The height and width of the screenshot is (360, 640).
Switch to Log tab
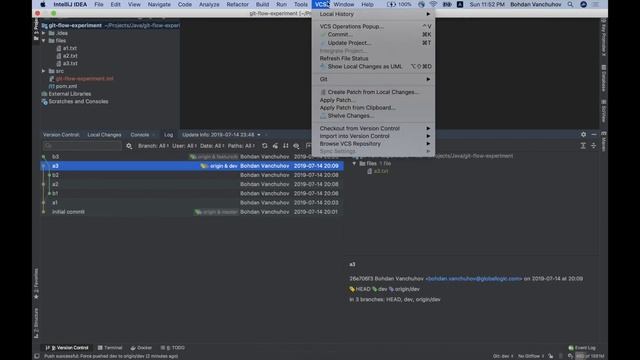tap(169, 135)
